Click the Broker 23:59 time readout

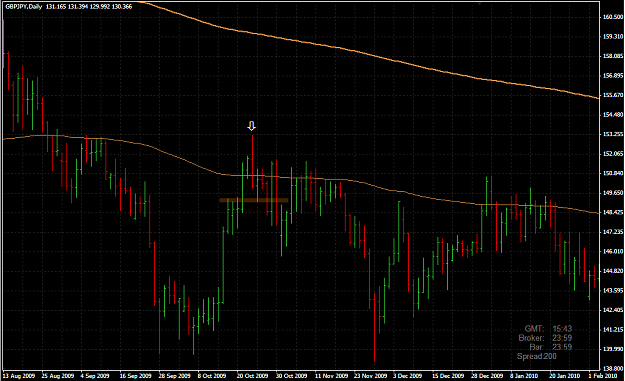pyautogui.click(x=545, y=338)
